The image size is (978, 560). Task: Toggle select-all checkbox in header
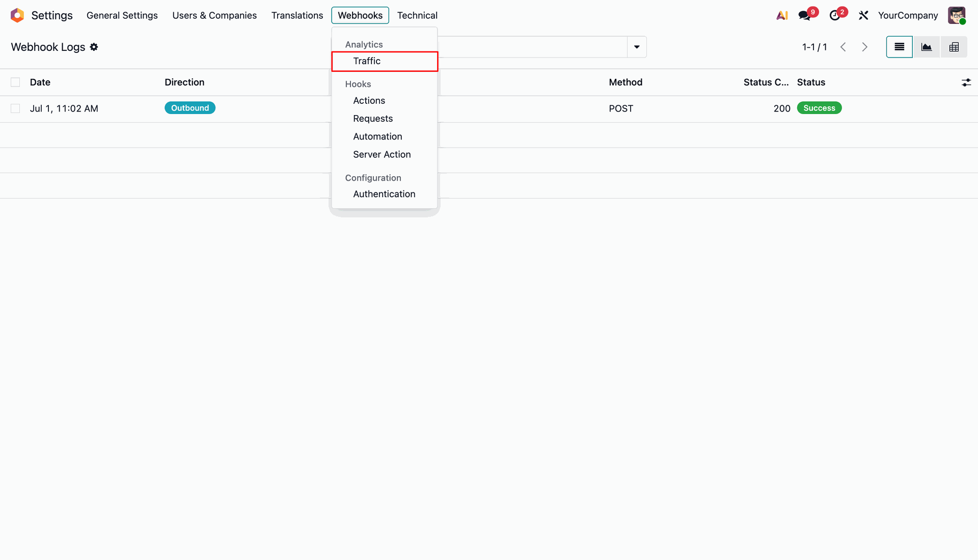[15, 82]
